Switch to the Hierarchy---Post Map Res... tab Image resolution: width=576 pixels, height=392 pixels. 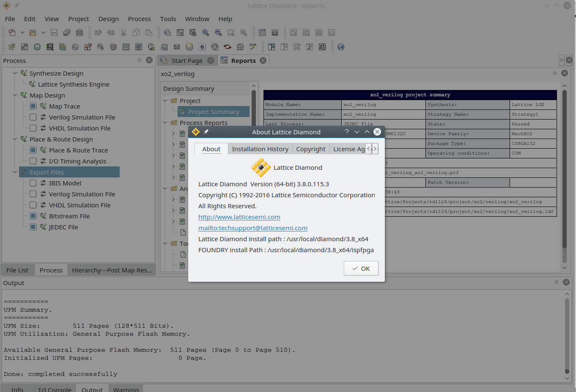(x=112, y=270)
